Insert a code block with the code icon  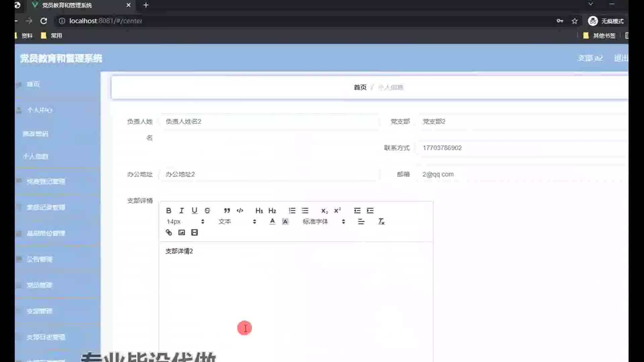(240, 210)
